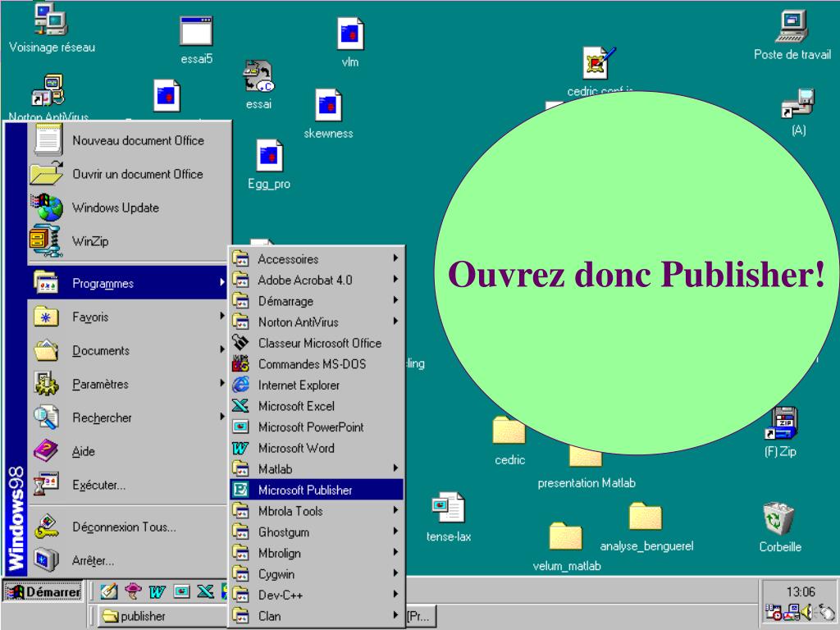The width and height of the screenshot is (840, 630).
Task: Expand the Documents submenu
Action: click(127, 350)
